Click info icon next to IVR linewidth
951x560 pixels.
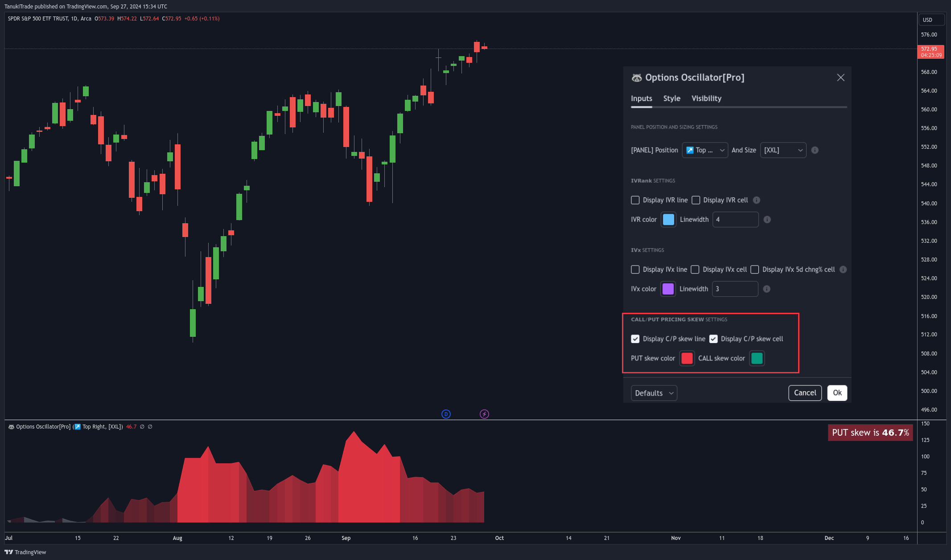click(x=767, y=220)
